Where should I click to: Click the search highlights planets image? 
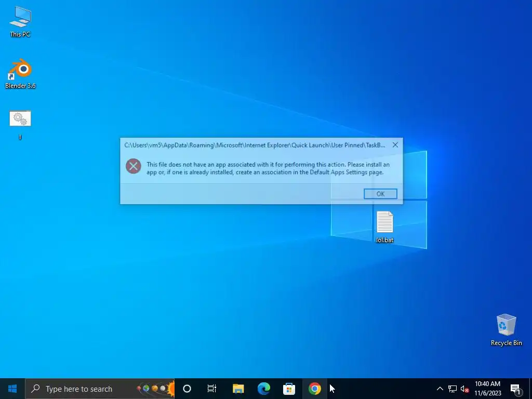click(x=155, y=389)
